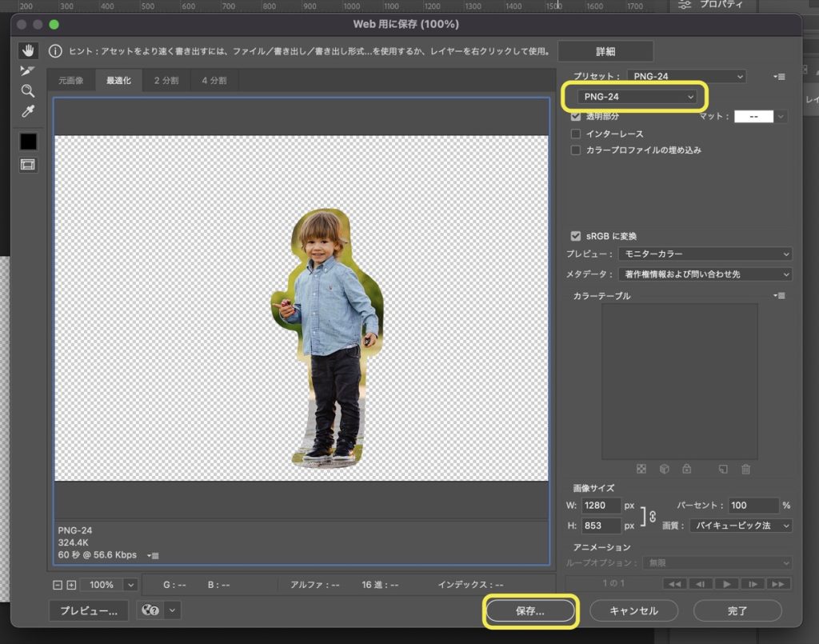Viewport: 819px width, 644px height.
Task: Click the delete color trash icon
Action: pyautogui.click(x=746, y=469)
